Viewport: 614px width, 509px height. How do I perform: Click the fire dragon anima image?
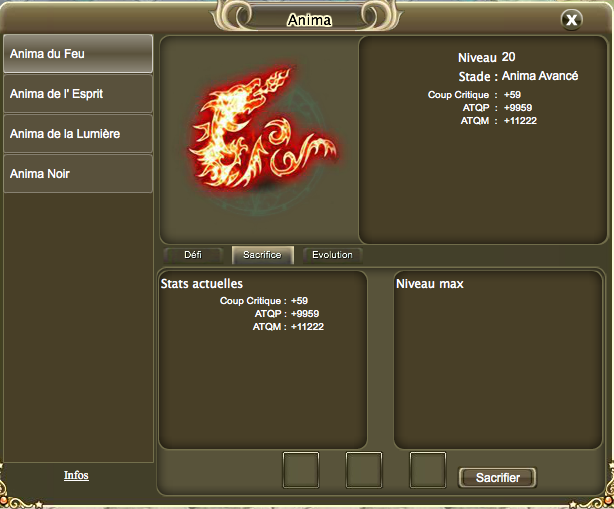tap(262, 129)
